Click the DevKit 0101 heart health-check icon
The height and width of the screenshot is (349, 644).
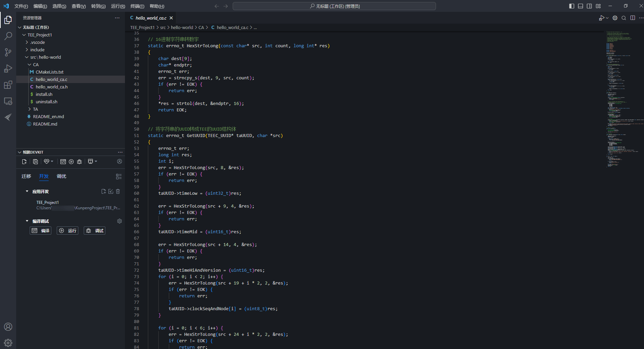47,161
